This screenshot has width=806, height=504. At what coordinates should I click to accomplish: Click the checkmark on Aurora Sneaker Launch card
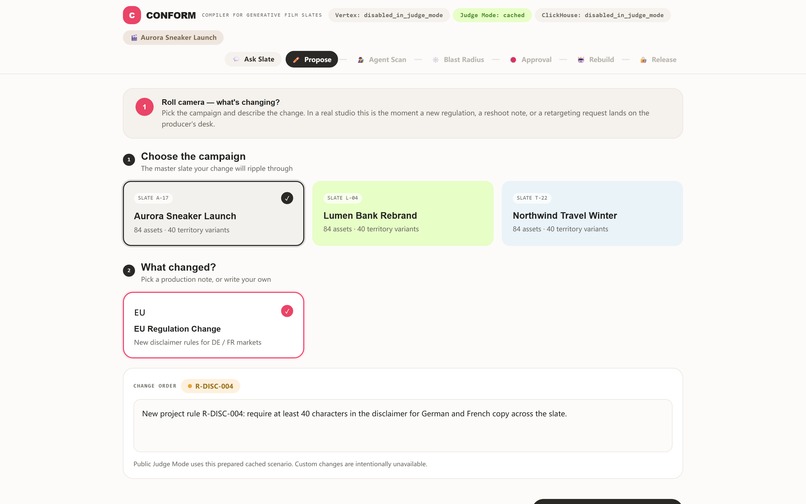287,198
